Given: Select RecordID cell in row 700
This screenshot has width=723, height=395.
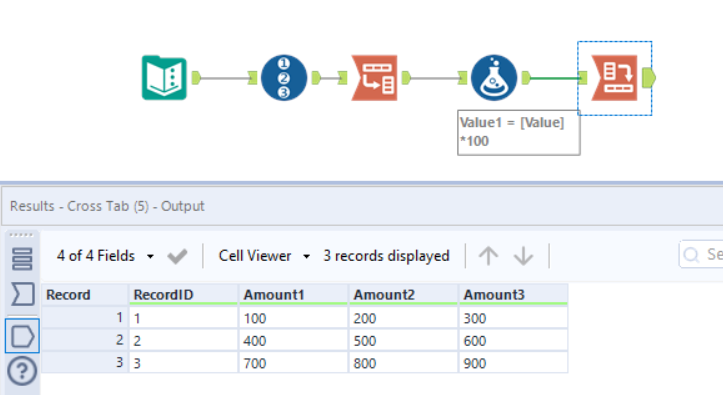Looking at the screenshot, I should pos(183,363).
